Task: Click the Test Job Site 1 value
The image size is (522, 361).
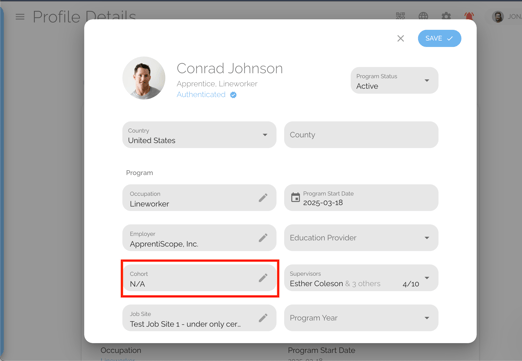Action: point(185,324)
